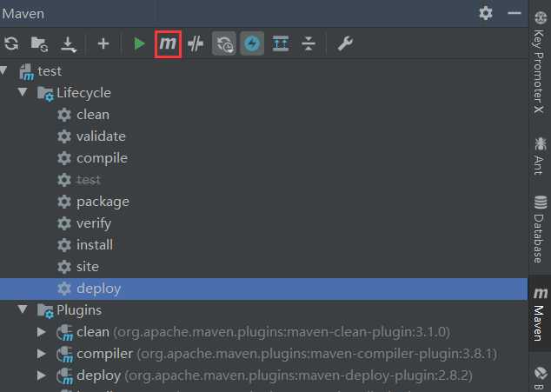Expand the clean plugin node
This screenshot has height=392, width=551.
tap(42, 332)
